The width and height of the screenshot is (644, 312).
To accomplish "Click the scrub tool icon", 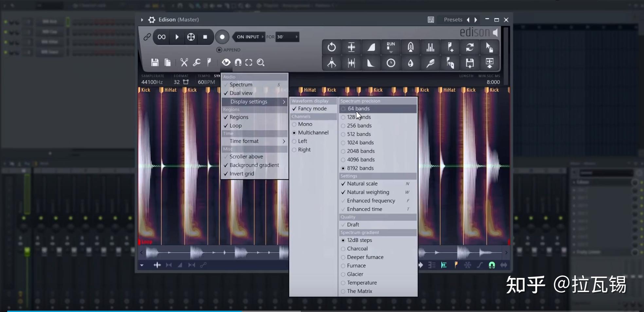I will [x=191, y=37].
